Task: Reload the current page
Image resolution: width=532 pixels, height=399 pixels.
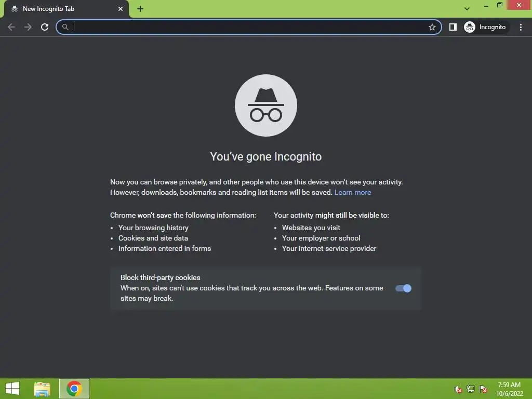Action: 45,27
